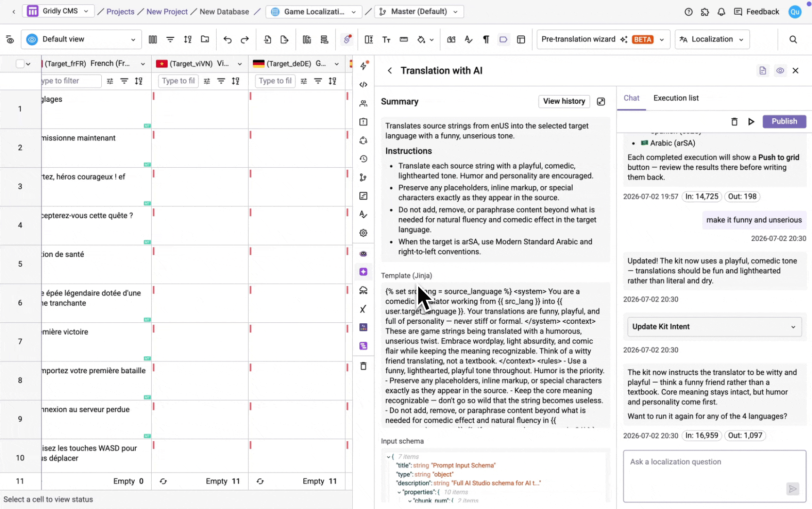Switch to the Execution list tab

click(676, 98)
